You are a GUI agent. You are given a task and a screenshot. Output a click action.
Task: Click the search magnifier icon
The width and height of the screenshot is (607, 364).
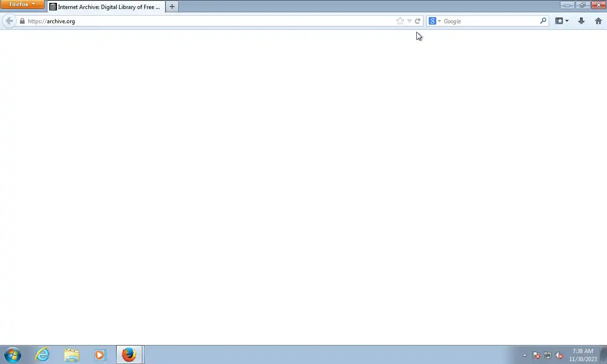[543, 21]
